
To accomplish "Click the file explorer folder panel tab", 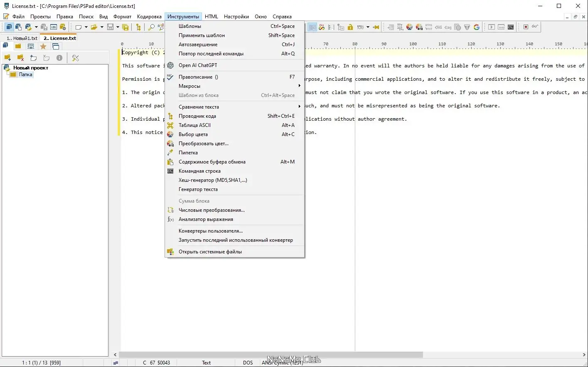I will (x=18, y=46).
